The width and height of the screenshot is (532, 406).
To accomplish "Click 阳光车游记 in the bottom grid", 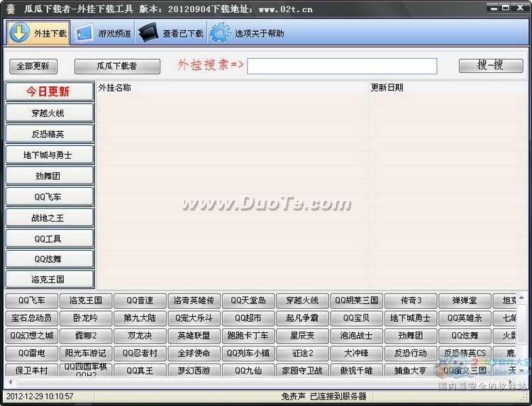I will coord(86,354).
